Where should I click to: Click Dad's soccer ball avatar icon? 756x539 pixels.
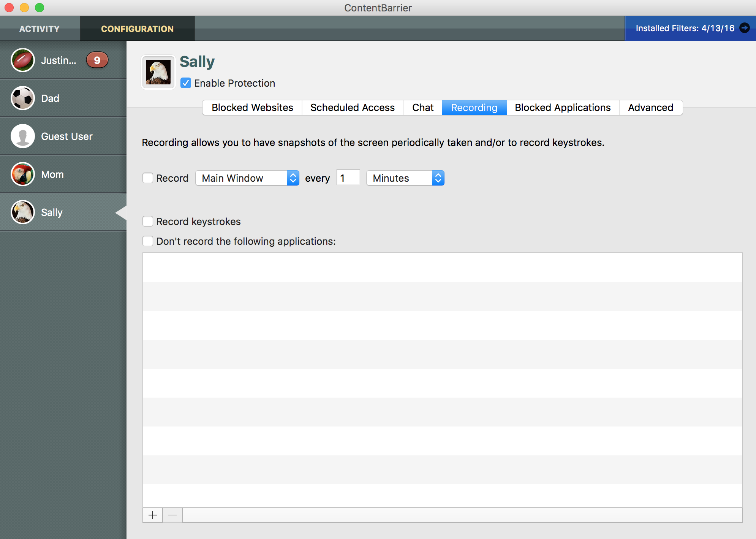click(23, 98)
